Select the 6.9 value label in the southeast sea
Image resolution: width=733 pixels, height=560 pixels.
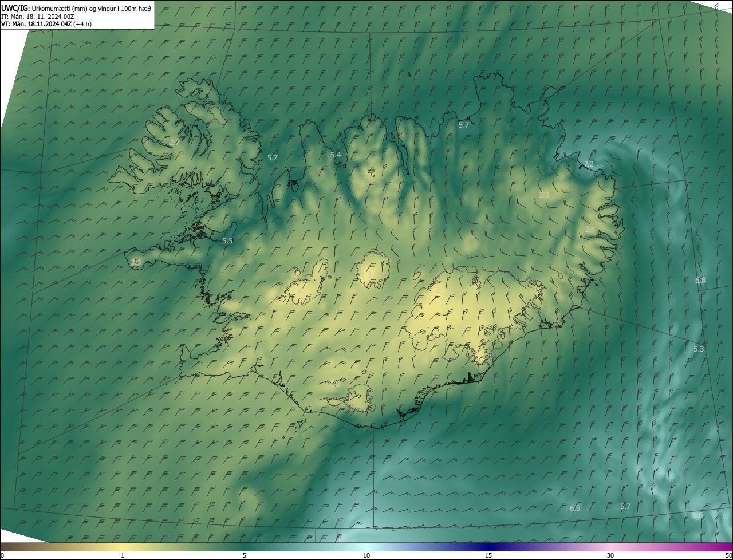click(x=575, y=508)
